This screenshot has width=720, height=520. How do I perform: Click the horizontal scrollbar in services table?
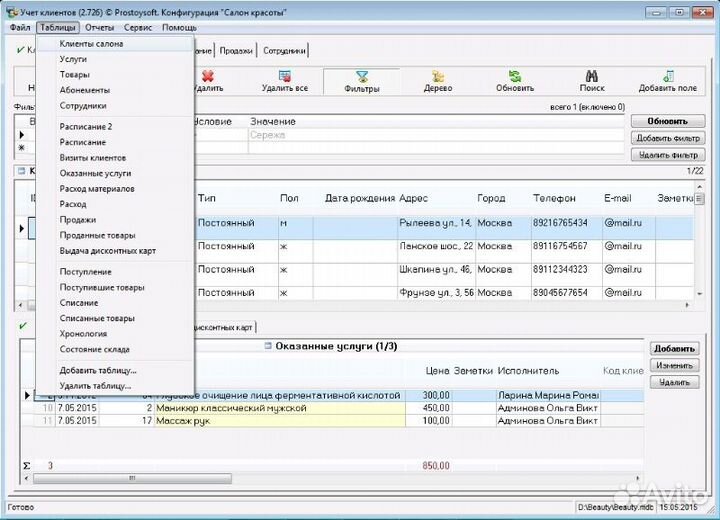(130, 478)
